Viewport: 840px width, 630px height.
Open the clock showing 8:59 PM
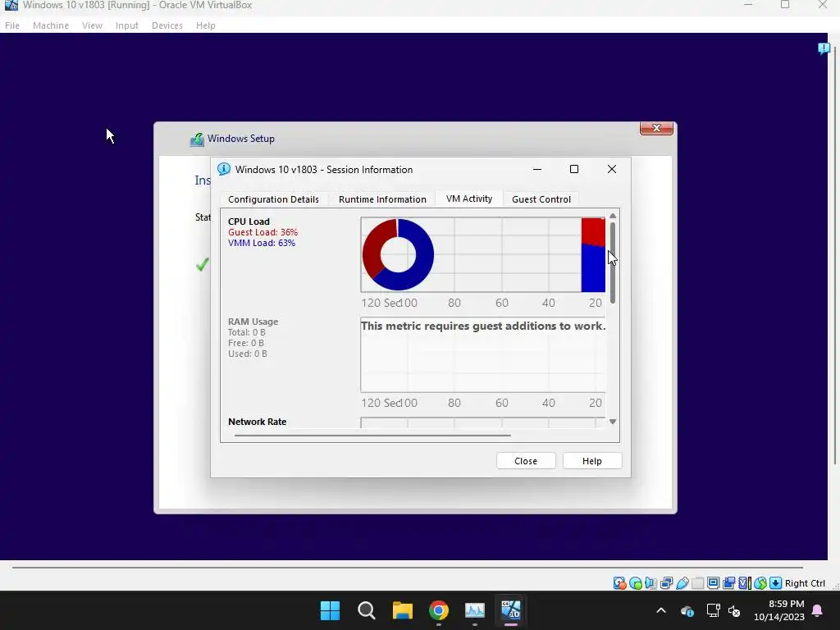point(779,610)
